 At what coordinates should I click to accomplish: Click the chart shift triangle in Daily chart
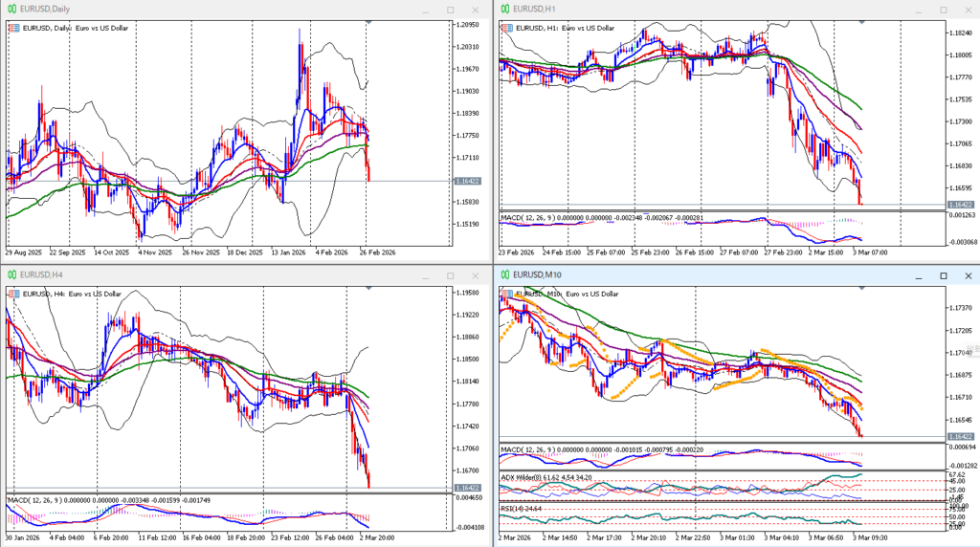coord(369,22)
